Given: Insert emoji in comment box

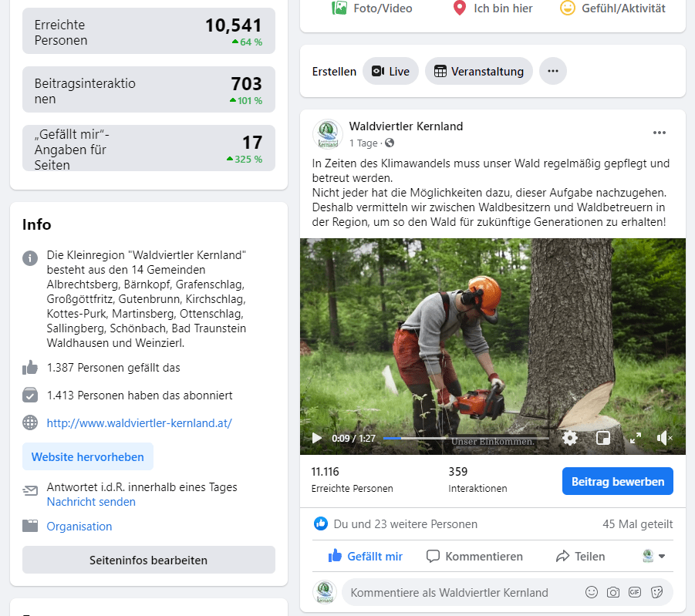Looking at the screenshot, I should (592, 592).
